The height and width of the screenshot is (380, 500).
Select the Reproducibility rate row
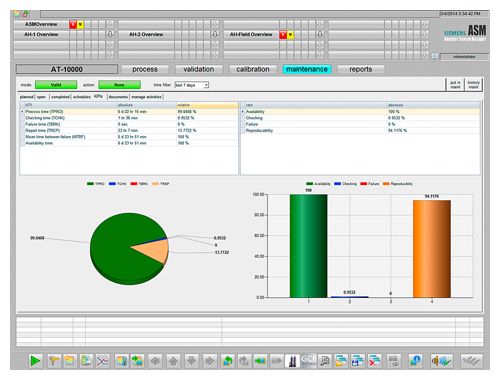click(x=361, y=131)
